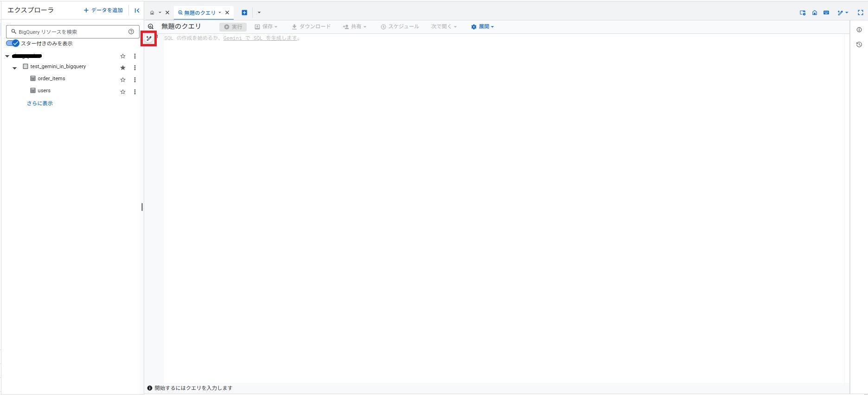This screenshot has width=868, height=395.
Task: Open the 保存 dropdown in the query toolbar
Action: click(266, 27)
